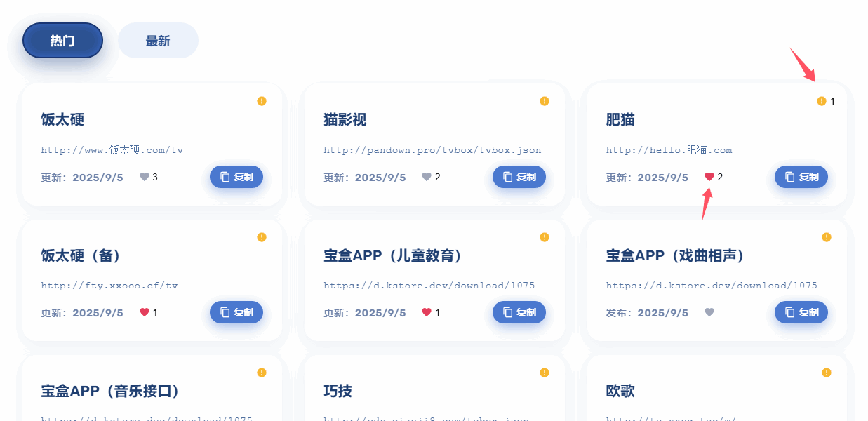
Task: Copy the 饭太硬(备) link with 复制 button
Action: (236, 312)
